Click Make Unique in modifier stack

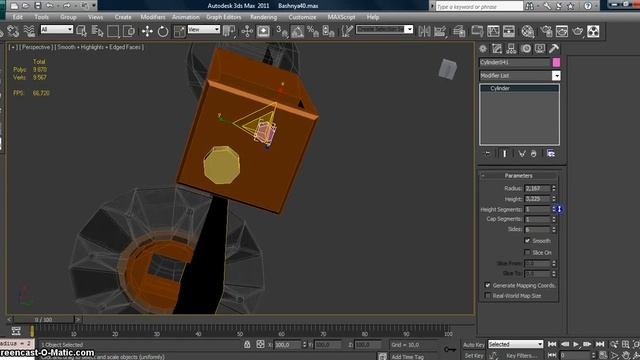pos(522,153)
